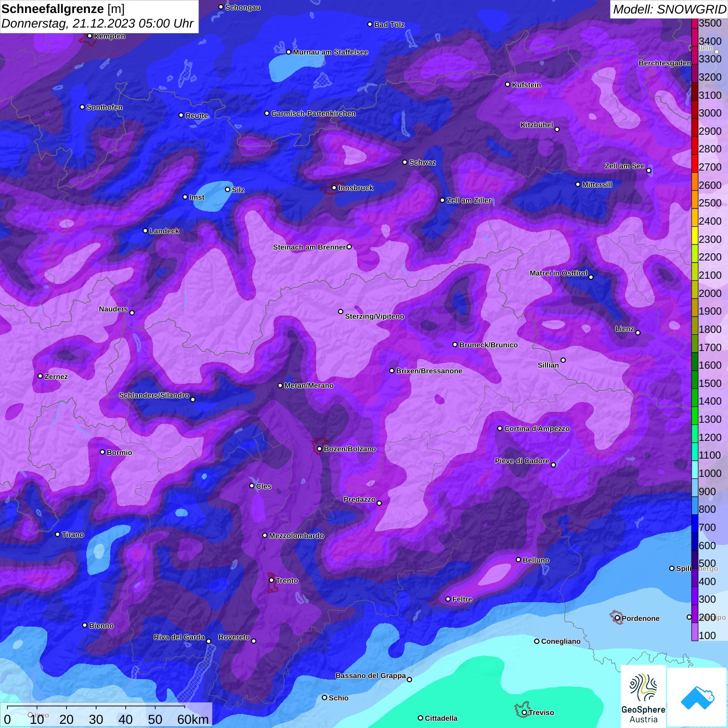
Task: Click the Bozen/Bolzano city marker dot
Action: click(319, 449)
